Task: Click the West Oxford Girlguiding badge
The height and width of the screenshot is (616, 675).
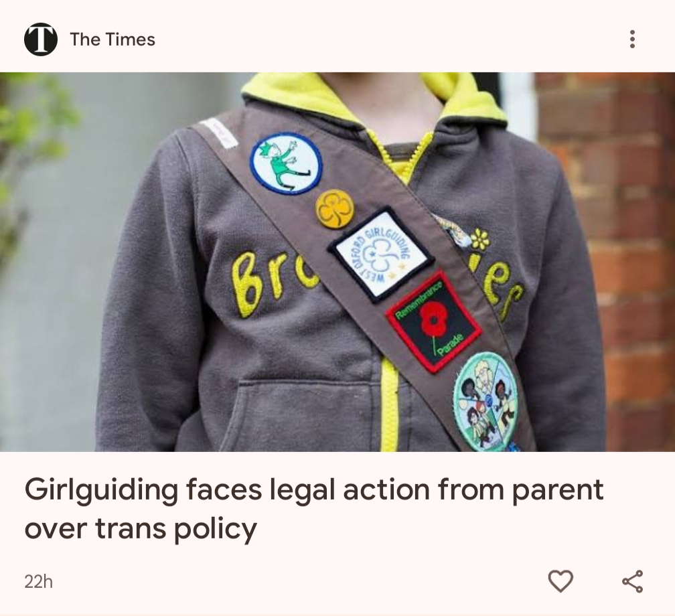Action: coord(381,255)
